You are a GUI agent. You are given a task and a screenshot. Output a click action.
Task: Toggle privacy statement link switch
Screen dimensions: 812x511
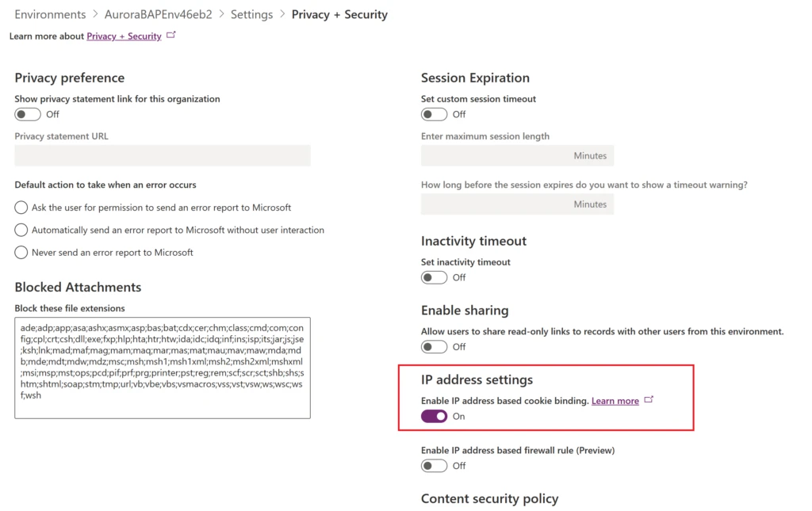click(x=28, y=114)
